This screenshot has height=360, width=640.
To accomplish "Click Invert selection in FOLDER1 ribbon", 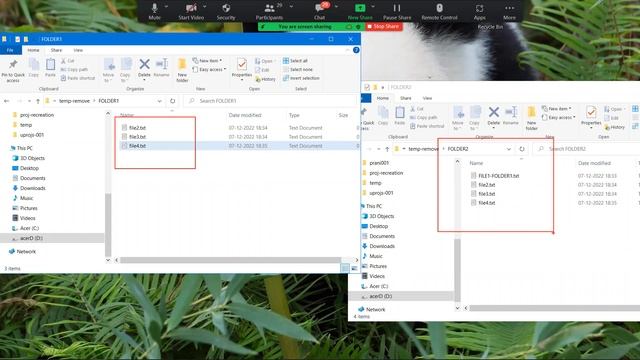I will (301, 78).
